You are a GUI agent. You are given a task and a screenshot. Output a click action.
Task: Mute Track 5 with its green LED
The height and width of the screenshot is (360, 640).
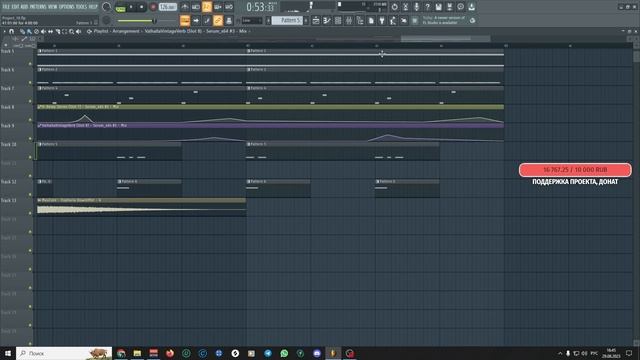[x=30, y=64]
